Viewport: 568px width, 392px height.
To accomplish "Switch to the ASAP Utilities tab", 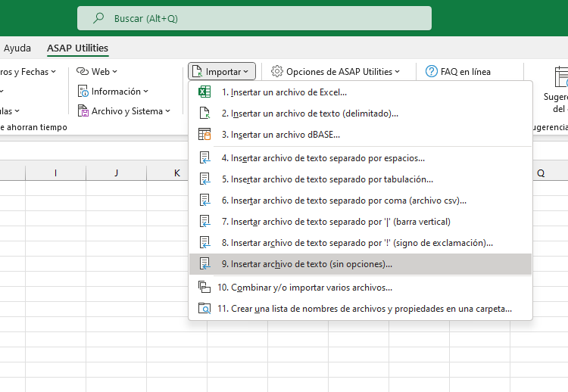I will [77, 48].
